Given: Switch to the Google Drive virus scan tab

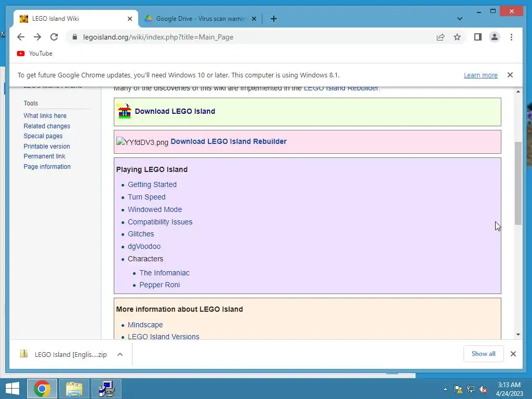Looking at the screenshot, I should 200,19.
